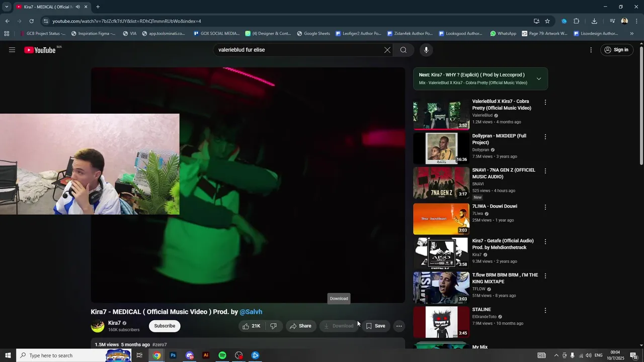The width and height of the screenshot is (644, 362).
Task: Open Illustrator from the taskbar
Action: (x=206, y=355)
